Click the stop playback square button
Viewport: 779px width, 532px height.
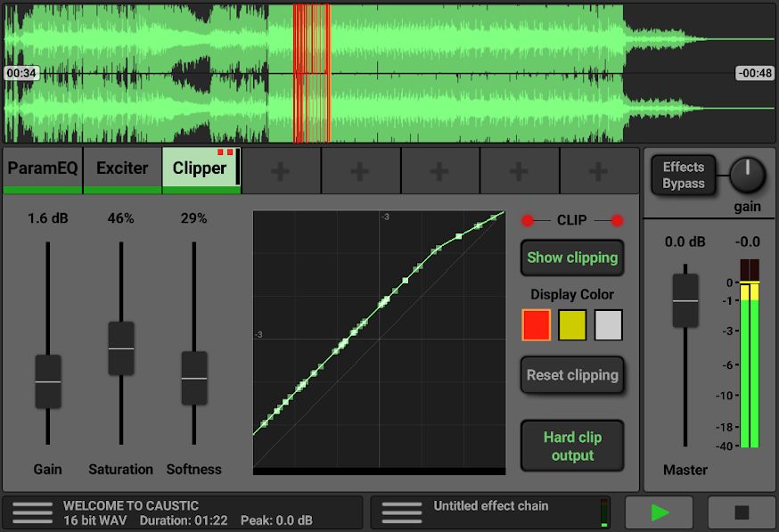(x=742, y=512)
